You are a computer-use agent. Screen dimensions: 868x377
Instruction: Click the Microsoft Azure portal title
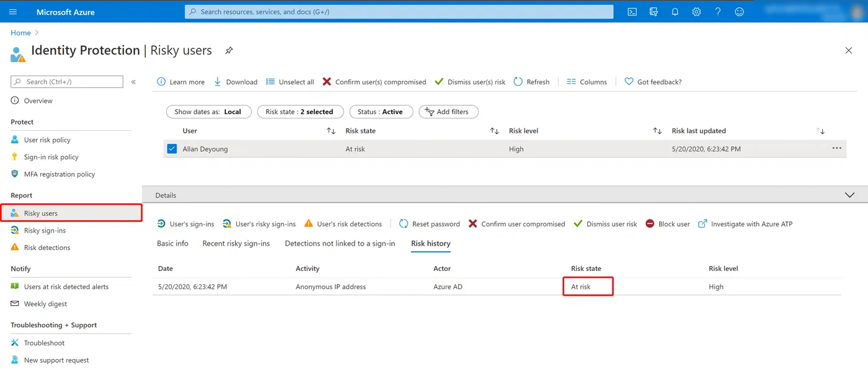coord(66,12)
